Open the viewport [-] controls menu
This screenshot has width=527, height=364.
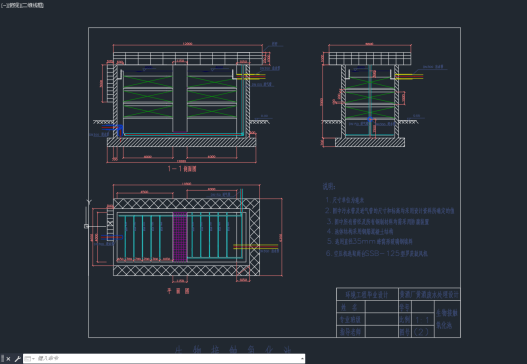[3, 5]
